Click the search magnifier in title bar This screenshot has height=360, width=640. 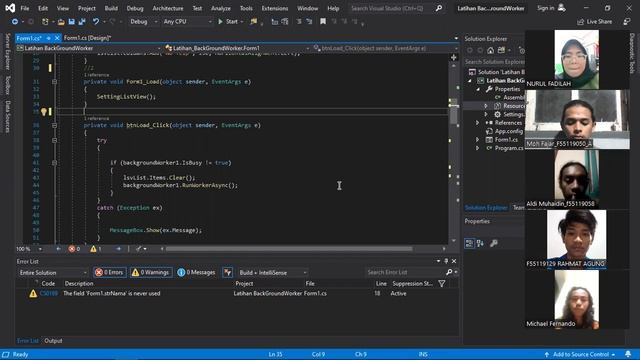[x=439, y=8]
